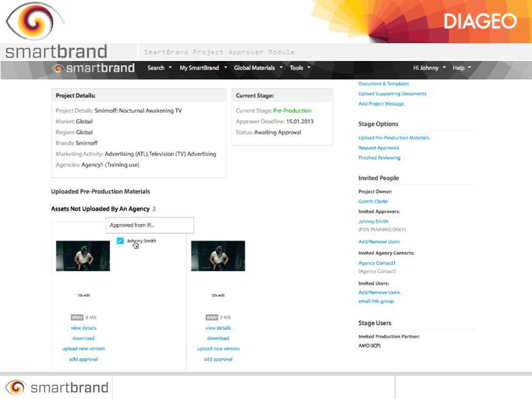
Task: Click Upload Pre-Production Materials link
Action: 394,138
